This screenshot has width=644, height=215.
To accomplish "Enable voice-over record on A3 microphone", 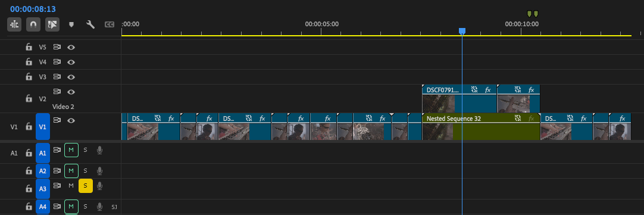I will pyautogui.click(x=99, y=186).
